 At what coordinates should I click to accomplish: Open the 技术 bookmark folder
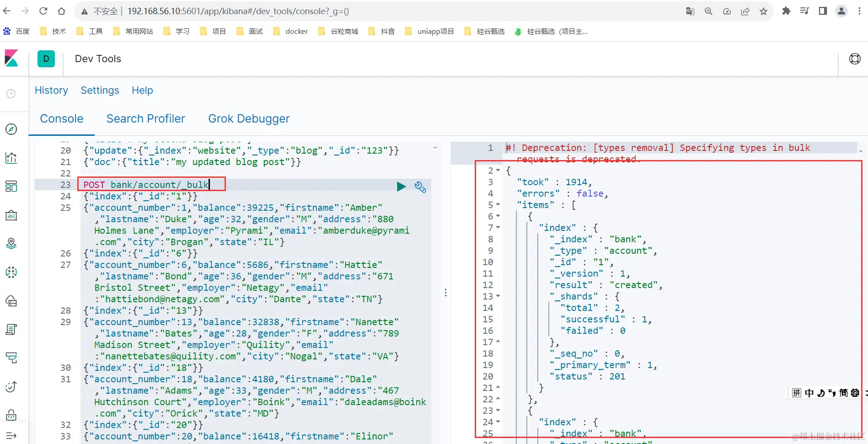click(x=53, y=31)
